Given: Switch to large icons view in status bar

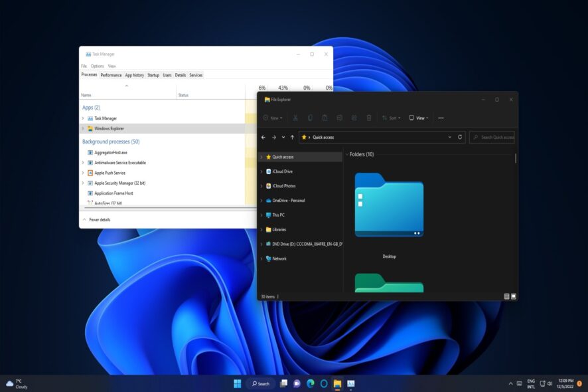Looking at the screenshot, I should tap(513, 296).
